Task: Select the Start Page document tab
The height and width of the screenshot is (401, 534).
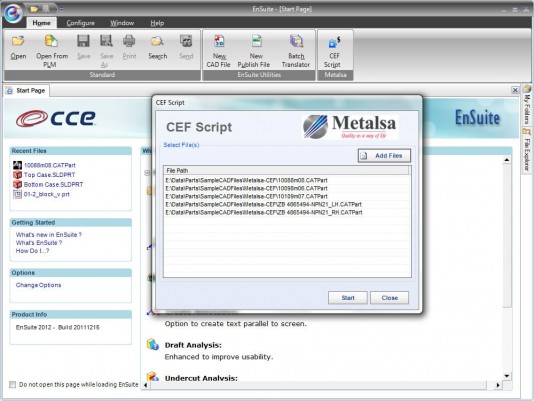Action: (27, 91)
